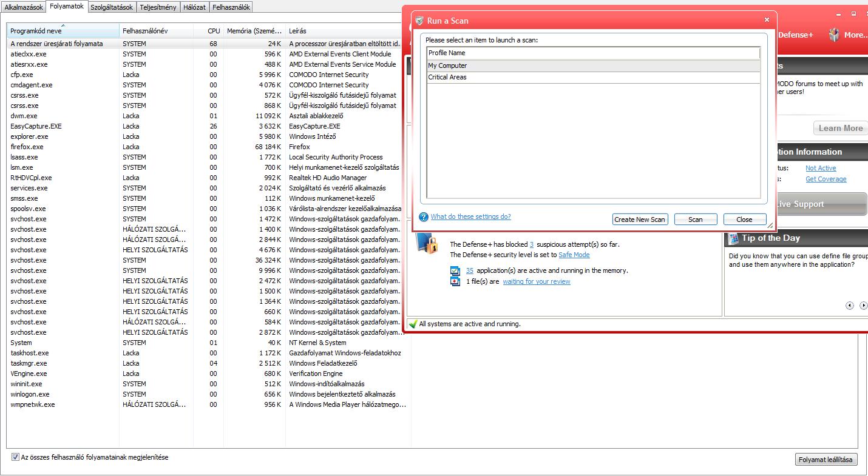Click the Defense+ monitor and padlock icon
Image resolution: width=868 pixels, height=476 pixels.
(x=427, y=244)
